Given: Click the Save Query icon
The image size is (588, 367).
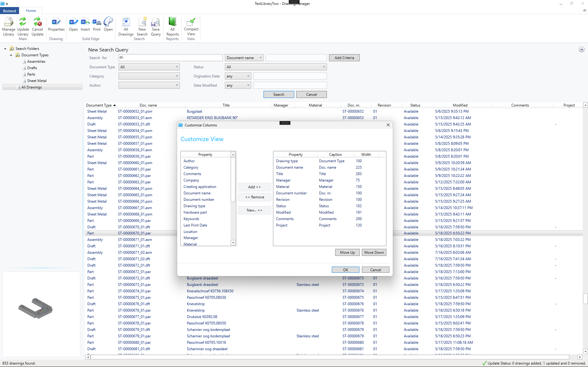Looking at the screenshot, I should (156, 26).
